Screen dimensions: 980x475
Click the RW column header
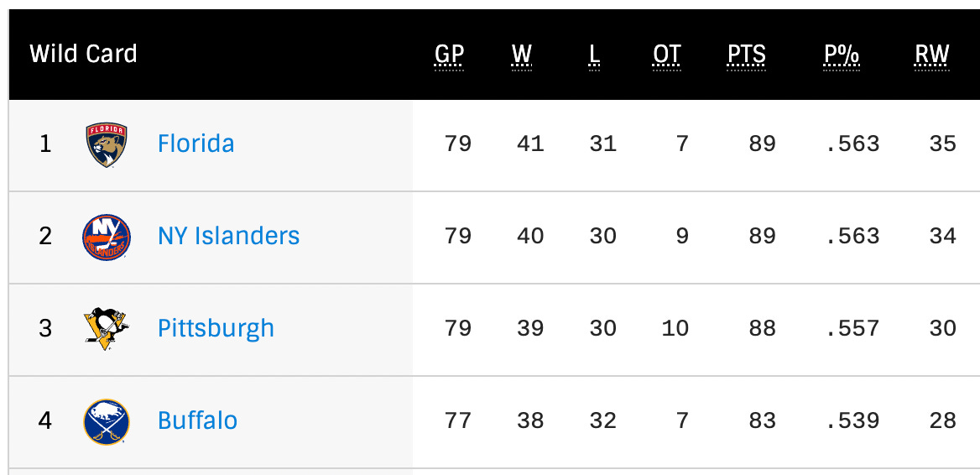tap(932, 55)
